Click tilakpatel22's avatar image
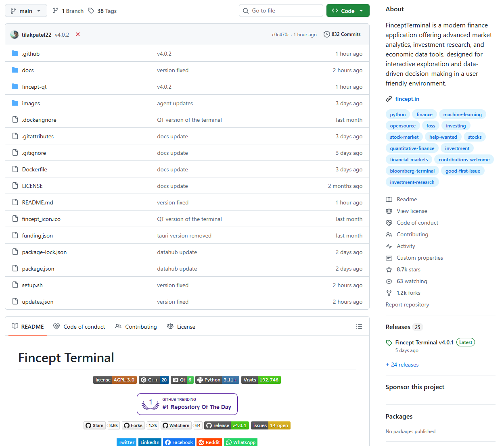 15,35
